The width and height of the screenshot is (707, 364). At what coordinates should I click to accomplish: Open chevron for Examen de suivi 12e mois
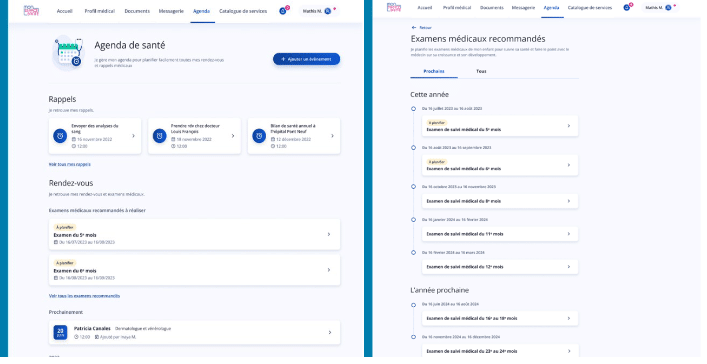pyautogui.click(x=569, y=267)
